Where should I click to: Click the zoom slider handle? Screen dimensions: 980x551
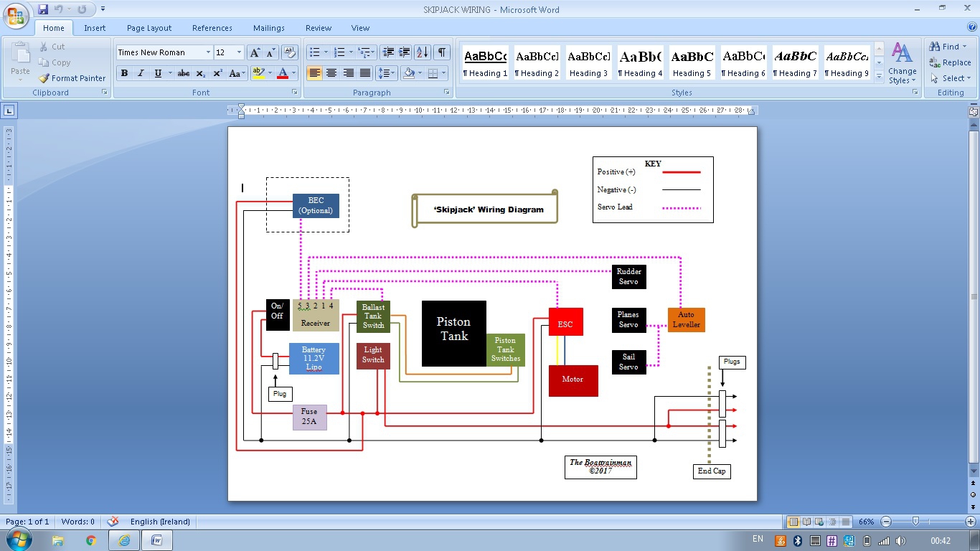pyautogui.click(x=915, y=522)
